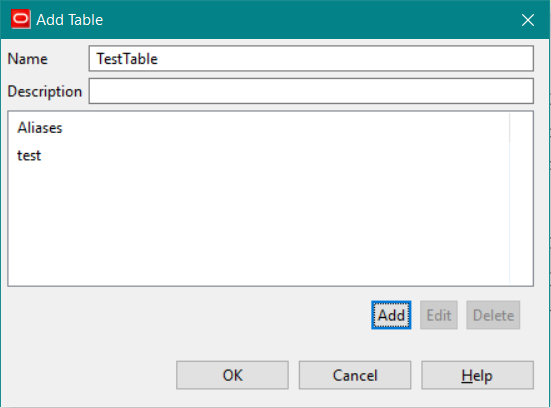Image resolution: width=551 pixels, height=408 pixels.
Task: Click into the Name field containing TestTable
Action: [311, 58]
